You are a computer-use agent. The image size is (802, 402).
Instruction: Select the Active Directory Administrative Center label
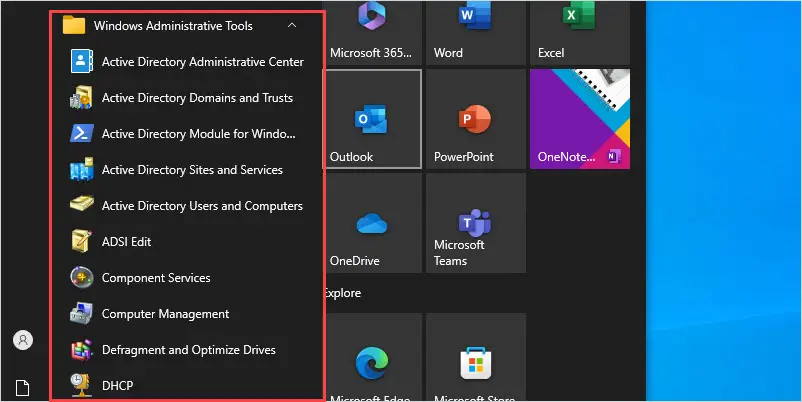pyautogui.click(x=203, y=62)
